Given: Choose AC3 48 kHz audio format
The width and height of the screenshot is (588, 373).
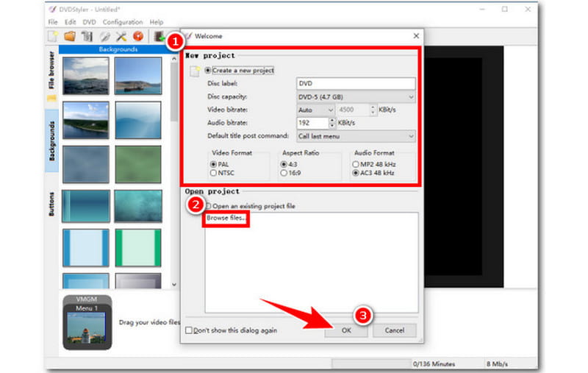Looking at the screenshot, I should coord(356,173).
